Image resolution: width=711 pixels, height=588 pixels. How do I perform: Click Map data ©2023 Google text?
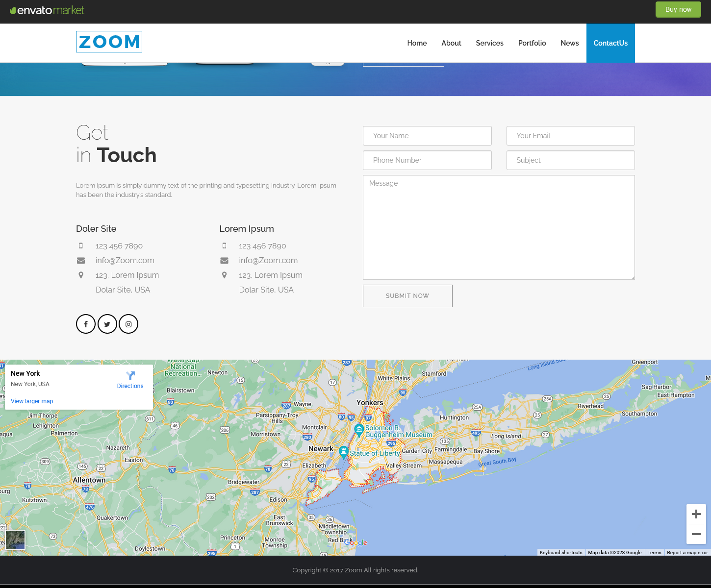(x=615, y=552)
